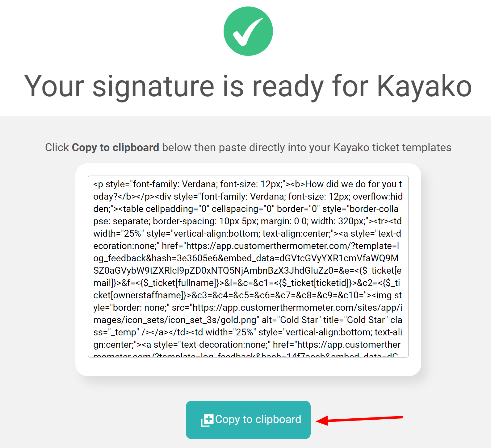Click the copy icon inside the teal button
The height and width of the screenshot is (448, 491).
207,420
